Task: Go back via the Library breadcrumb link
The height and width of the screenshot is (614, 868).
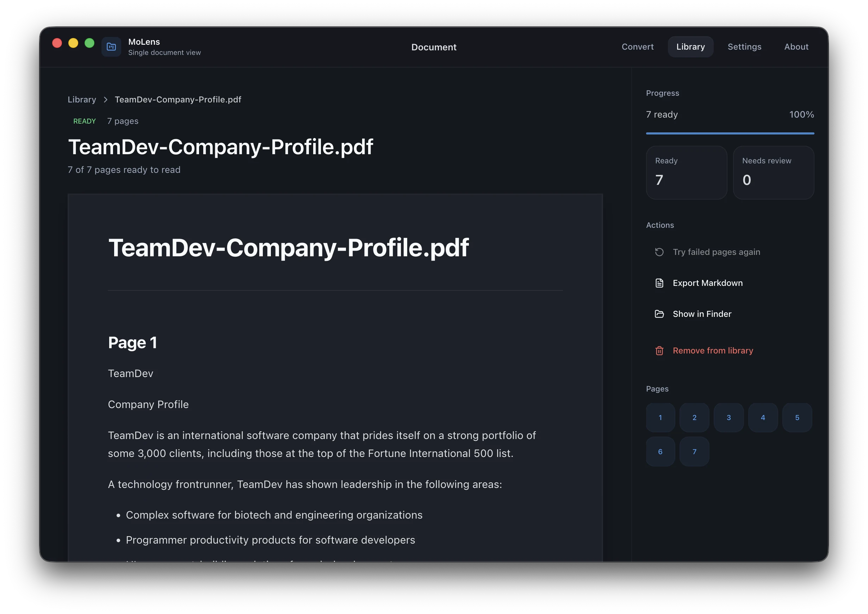Action: click(x=82, y=100)
